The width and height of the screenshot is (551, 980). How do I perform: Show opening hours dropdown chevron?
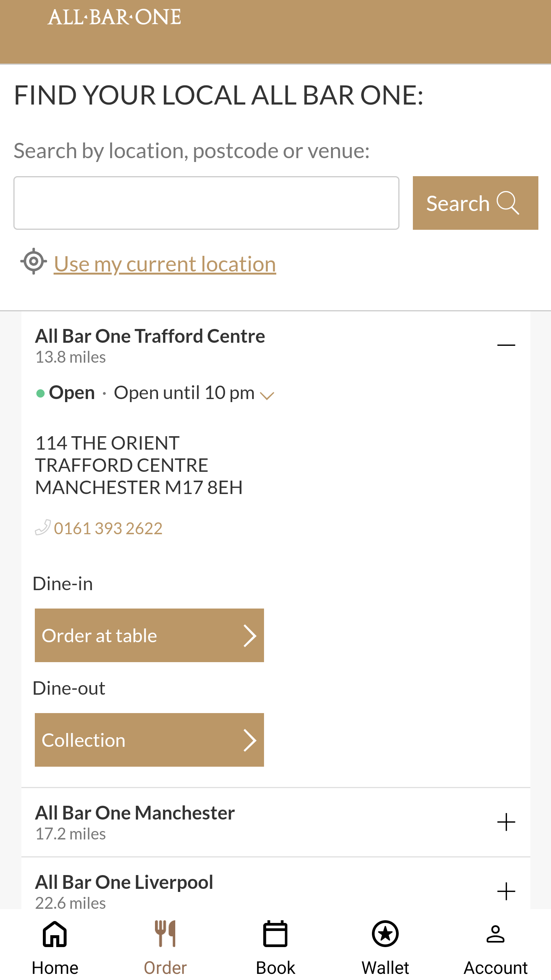pyautogui.click(x=267, y=395)
